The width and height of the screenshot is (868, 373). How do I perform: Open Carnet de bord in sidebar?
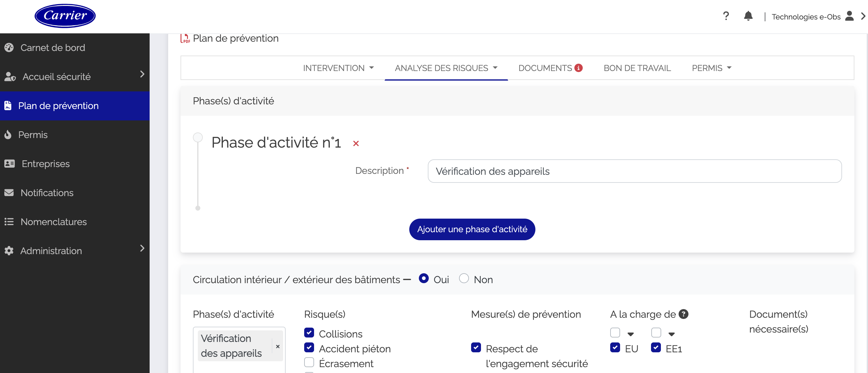[75, 48]
